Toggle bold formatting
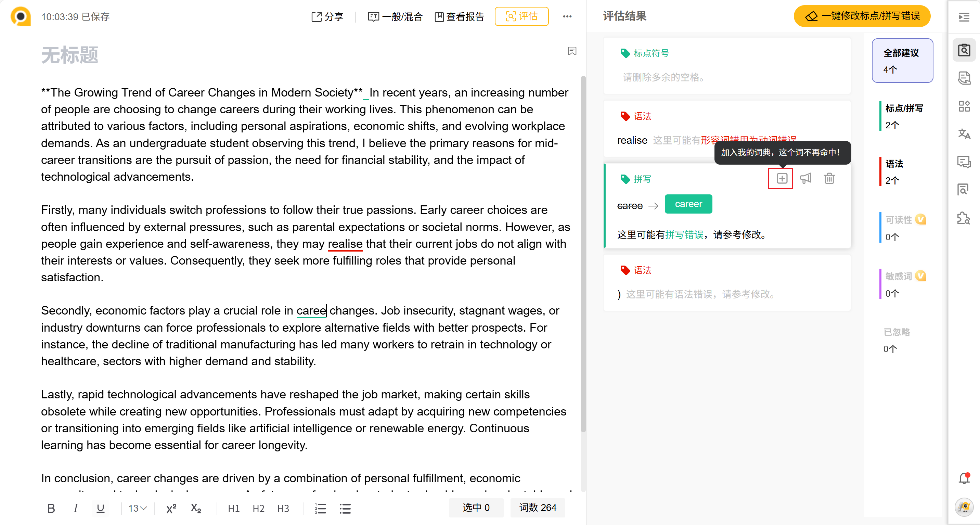This screenshot has height=525, width=980. pyautogui.click(x=51, y=508)
